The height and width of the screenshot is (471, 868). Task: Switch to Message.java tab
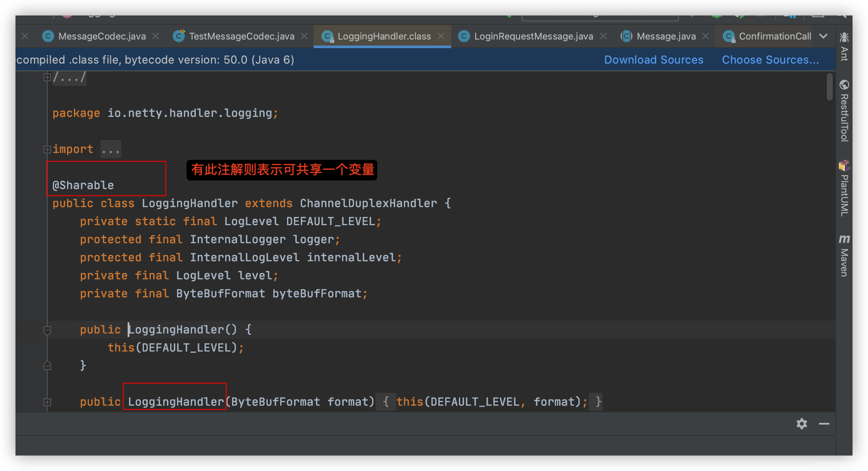666,37
